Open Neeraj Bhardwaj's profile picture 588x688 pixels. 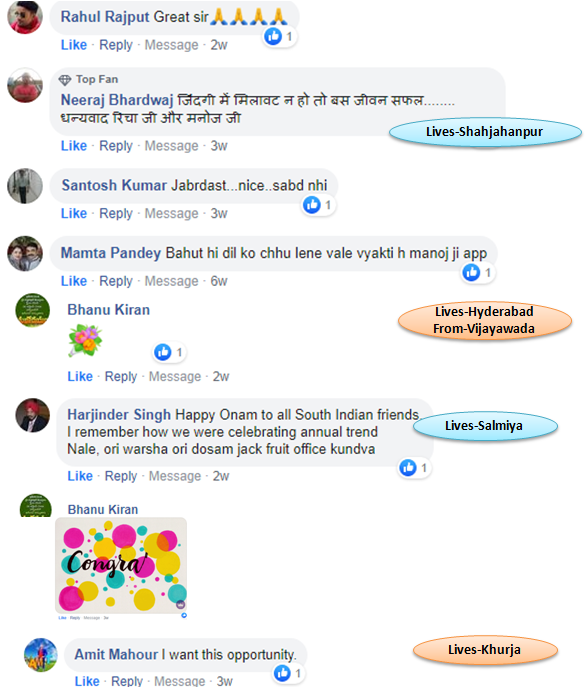pyautogui.click(x=25, y=85)
